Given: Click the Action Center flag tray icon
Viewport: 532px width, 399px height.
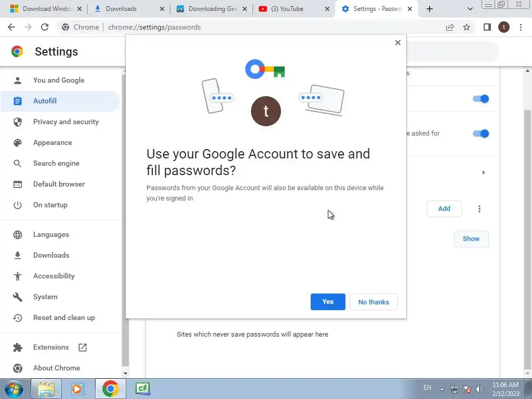Looking at the screenshot, I should pos(467,389).
